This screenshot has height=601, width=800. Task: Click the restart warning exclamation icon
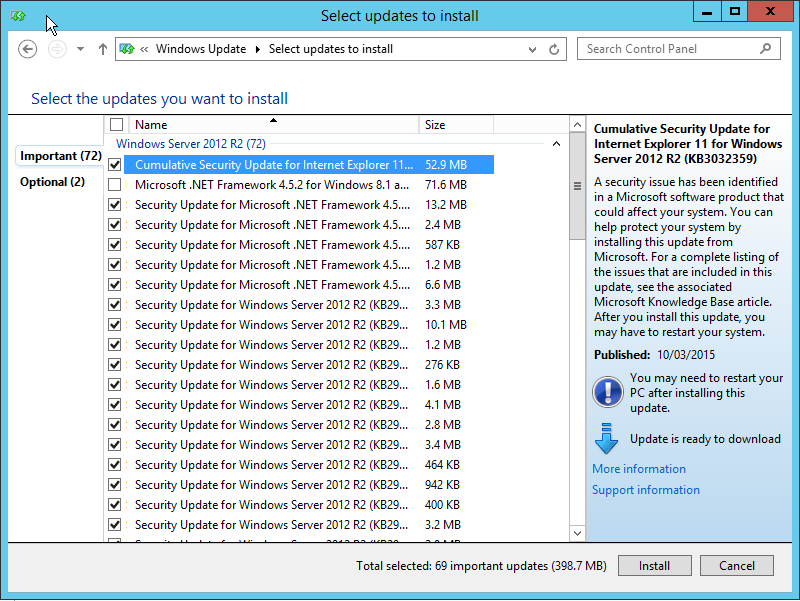pyautogui.click(x=607, y=392)
